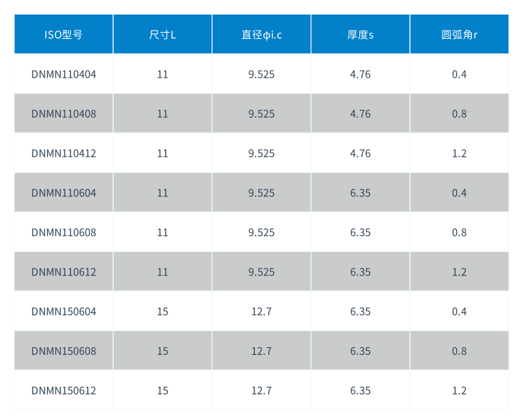
Task: Click the DNMN150604 model cell
Action: point(63,311)
